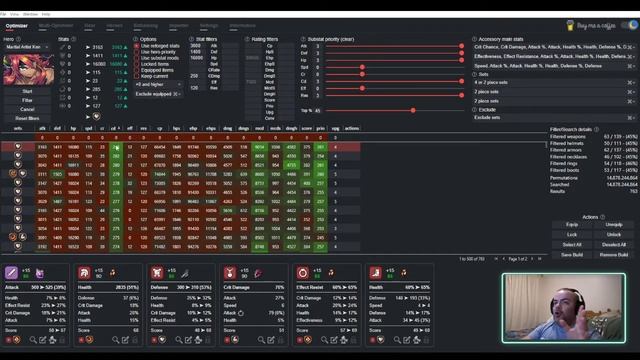The image size is (640, 360).
Task: Click the Equip action button
Action: (x=572, y=225)
